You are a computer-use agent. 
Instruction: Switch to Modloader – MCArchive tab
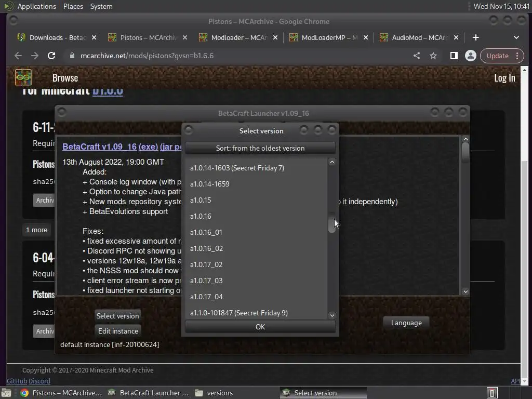pos(238,37)
